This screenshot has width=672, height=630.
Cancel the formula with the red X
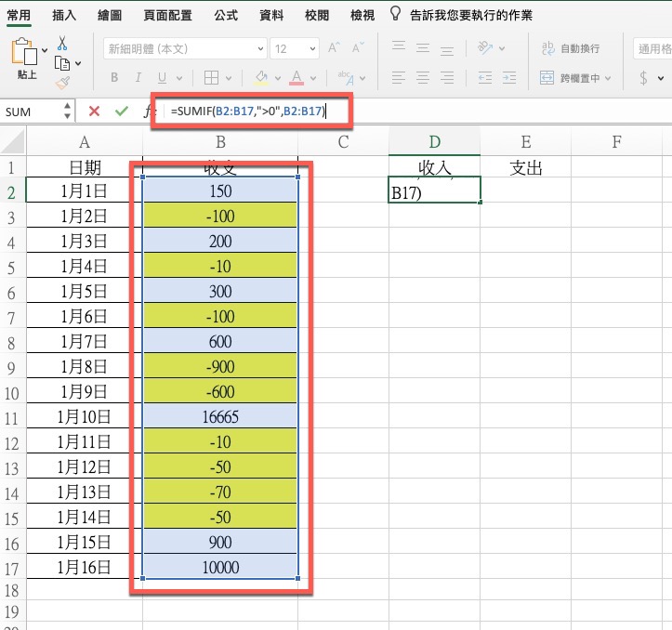[x=94, y=112]
